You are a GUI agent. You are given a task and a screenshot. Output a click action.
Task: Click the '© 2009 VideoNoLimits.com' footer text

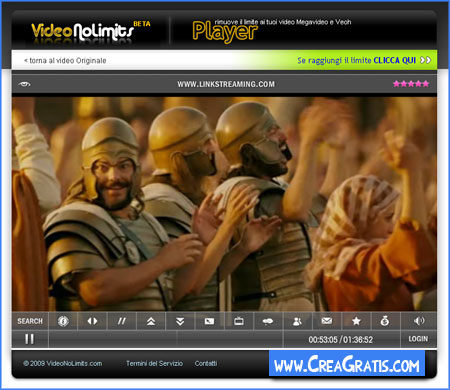click(63, 363)
